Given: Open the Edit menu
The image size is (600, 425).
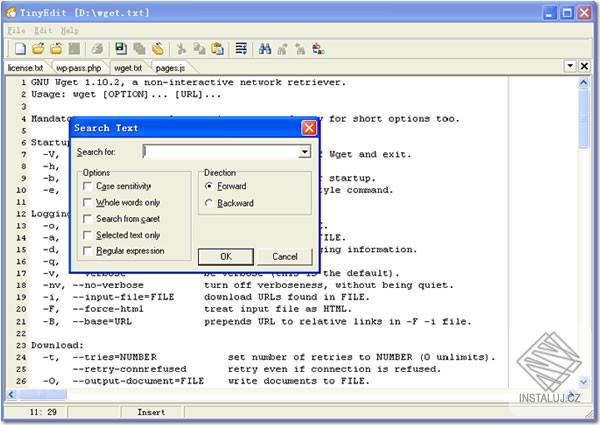Looking at the screenshot, I should click(x=43, y=30).
